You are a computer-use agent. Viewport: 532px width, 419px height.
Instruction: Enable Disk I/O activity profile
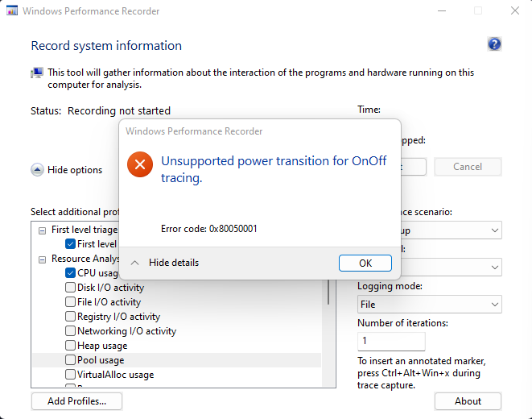pos(70,287)
